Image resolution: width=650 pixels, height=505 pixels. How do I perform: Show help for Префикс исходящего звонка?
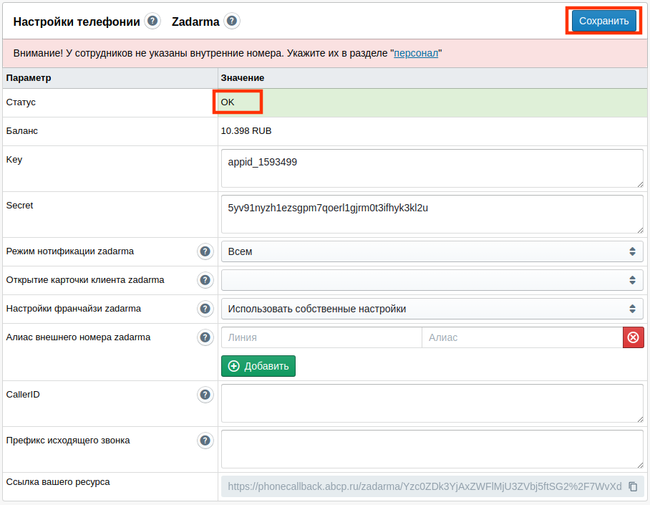[205, 441]
